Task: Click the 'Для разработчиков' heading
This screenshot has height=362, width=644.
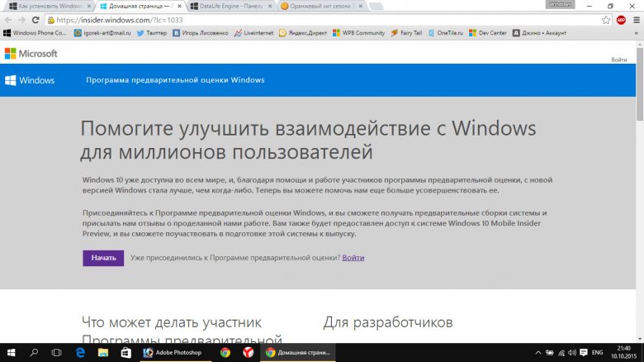Action: point(388,322)
